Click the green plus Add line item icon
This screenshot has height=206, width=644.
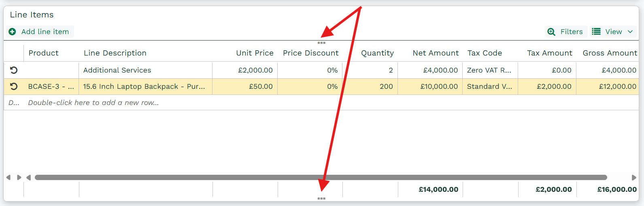coord(13,32)
